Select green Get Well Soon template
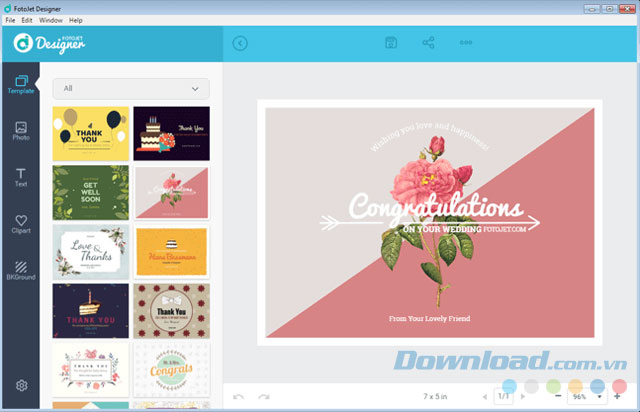This screenshot has height=412, width=640. 91,193
